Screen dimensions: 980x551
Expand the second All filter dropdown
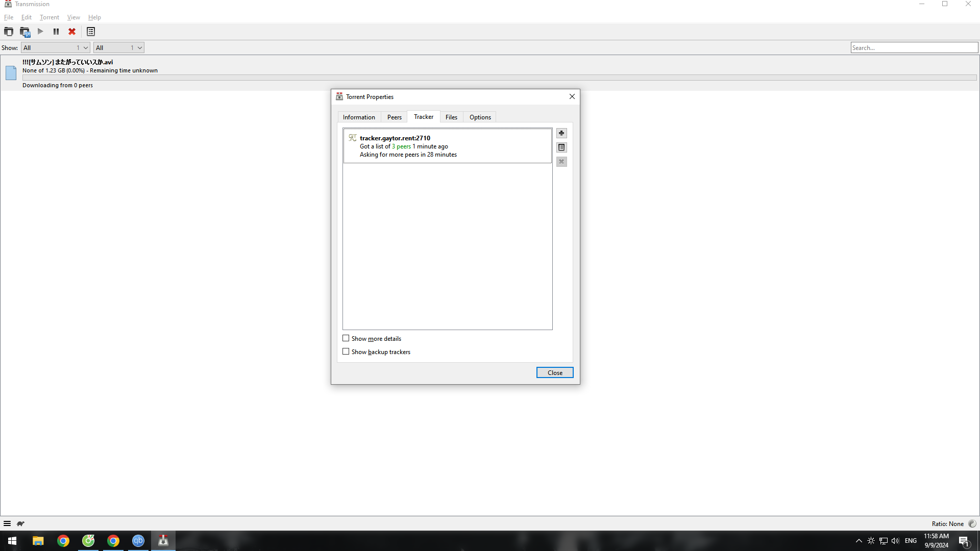point(118,47)
